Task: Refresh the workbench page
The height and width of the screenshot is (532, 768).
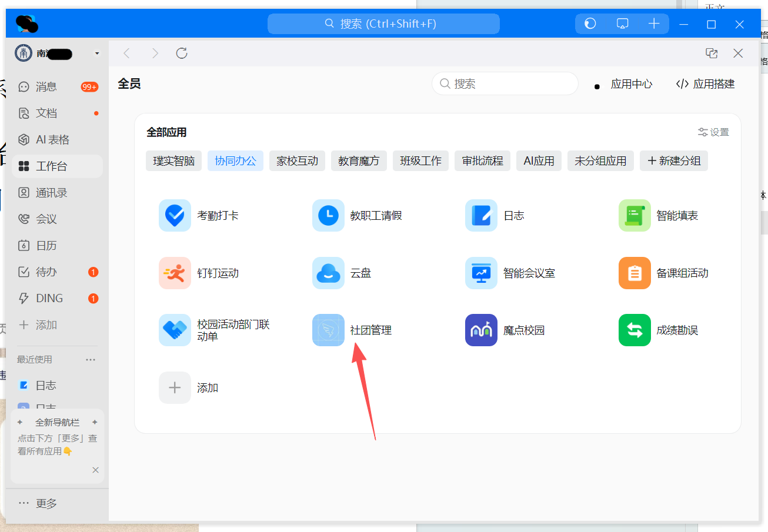Action: pyautogui.click(x=182, y=53)
